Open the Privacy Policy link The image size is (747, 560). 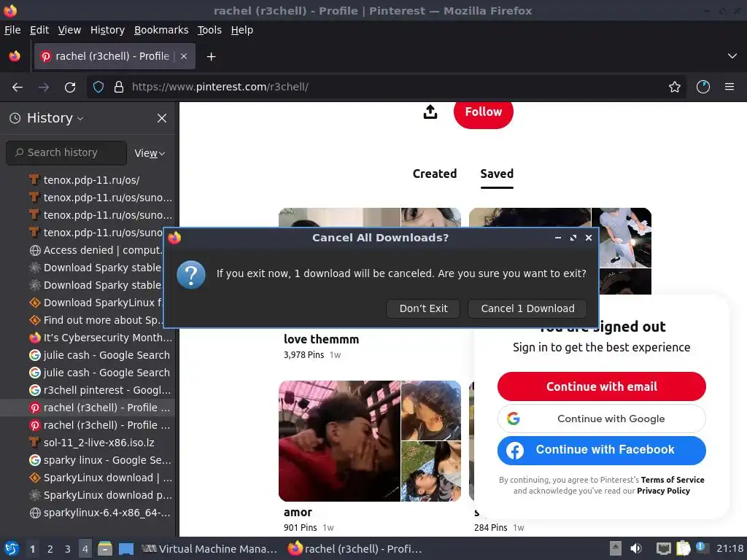tap(663, 491)
